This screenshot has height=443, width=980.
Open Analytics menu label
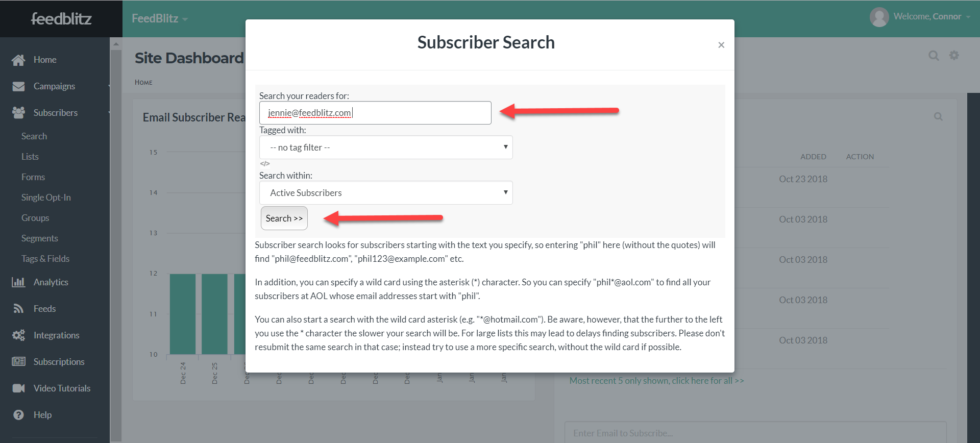51,282
